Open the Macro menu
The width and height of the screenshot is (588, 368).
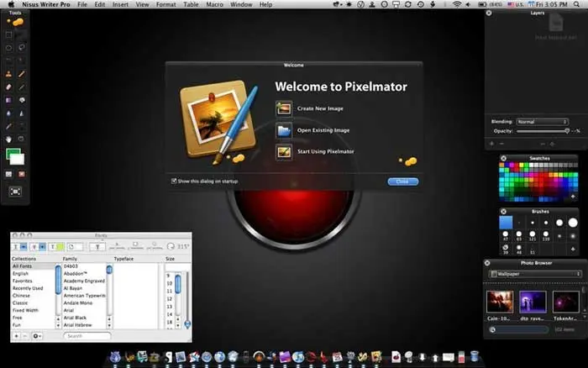(214, 4)
